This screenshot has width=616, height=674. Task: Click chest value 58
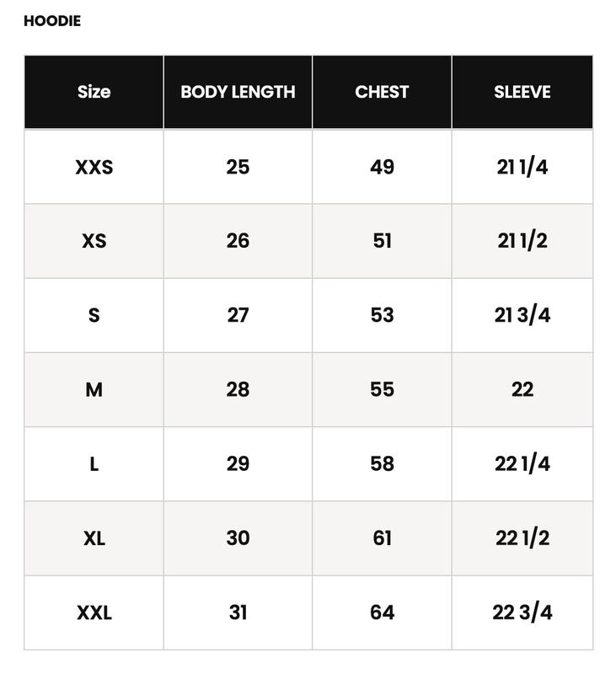382,463
